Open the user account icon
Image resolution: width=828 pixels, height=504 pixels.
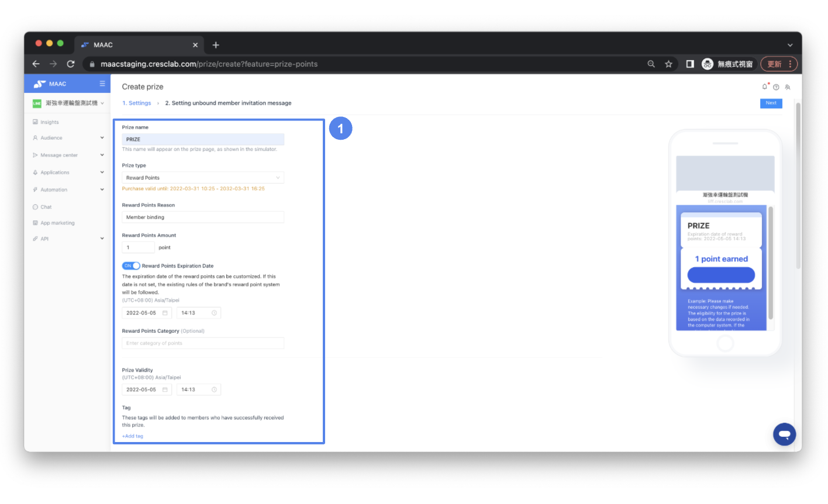pyautogui.click(x=788, y=87)
